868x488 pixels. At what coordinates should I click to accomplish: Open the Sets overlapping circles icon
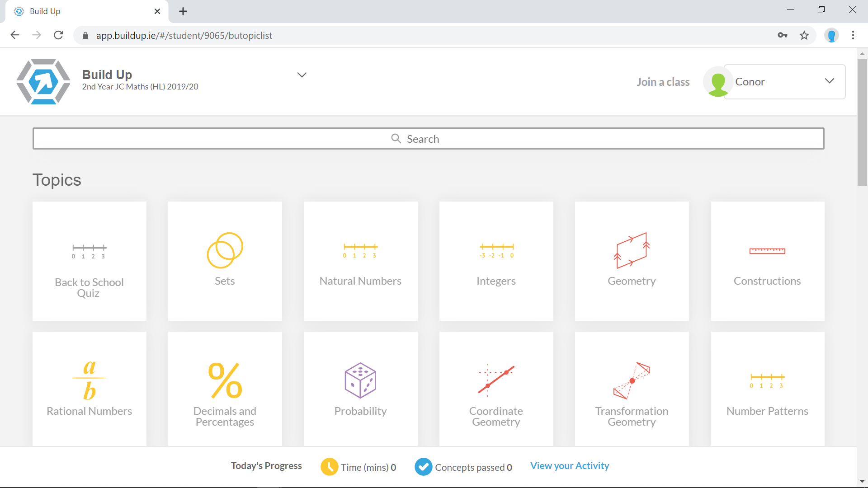(x=225, y=250)
